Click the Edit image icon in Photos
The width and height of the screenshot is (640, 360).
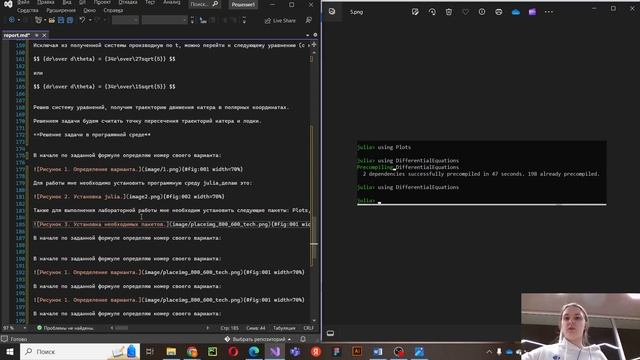[x=415, y=12]
